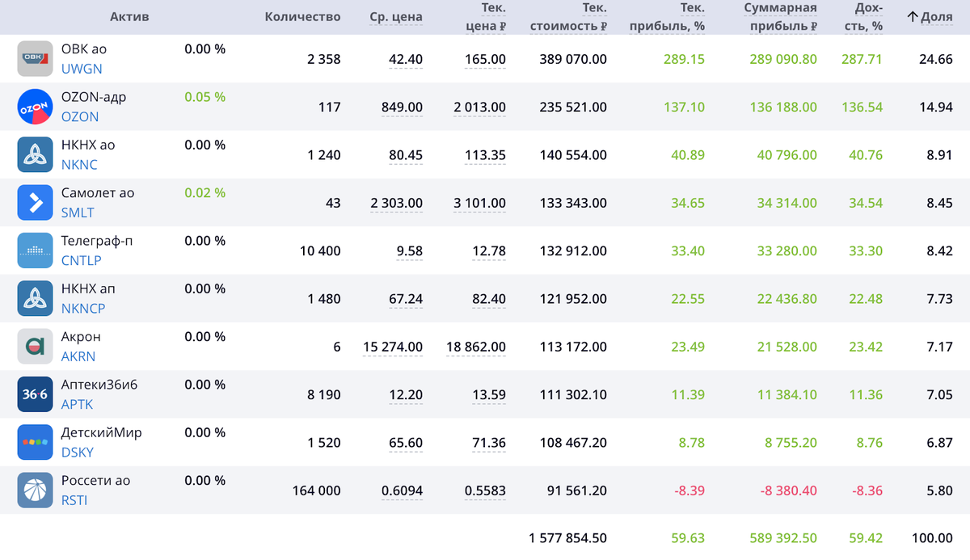Click the average price 80.45 for НКНХ ао
The height and width of the screenshot is (560, 970).
(406, 155)
